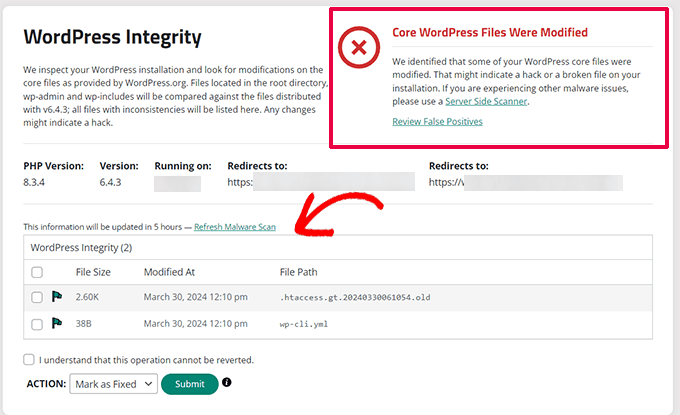This screenshot has width=680, height=415.
Task: Click the File Size column header
Action: (x=93, y=272)
